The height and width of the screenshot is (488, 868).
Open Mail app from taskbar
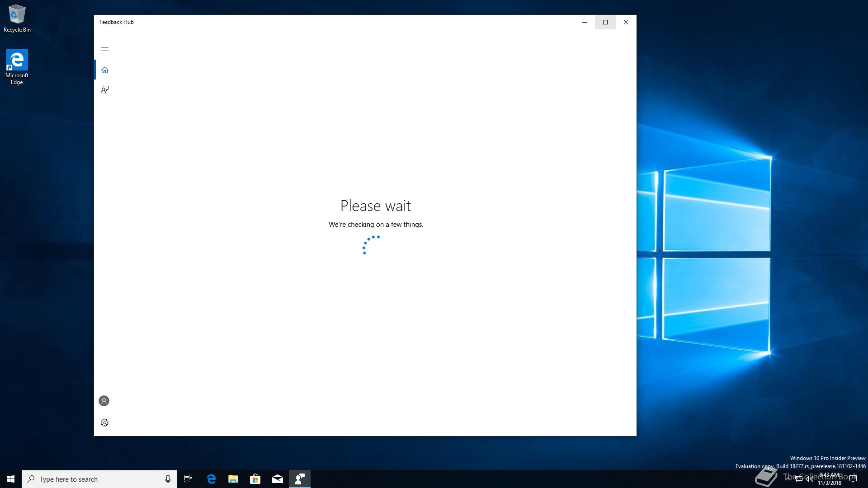click(x=278, y=479)
